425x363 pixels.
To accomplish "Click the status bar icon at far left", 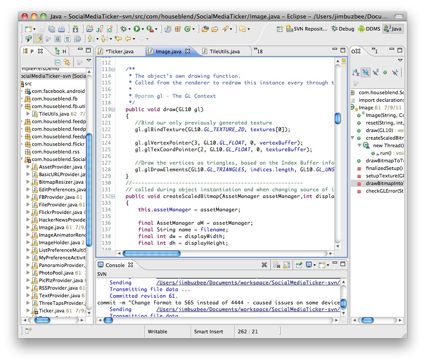I will [28, 331].
